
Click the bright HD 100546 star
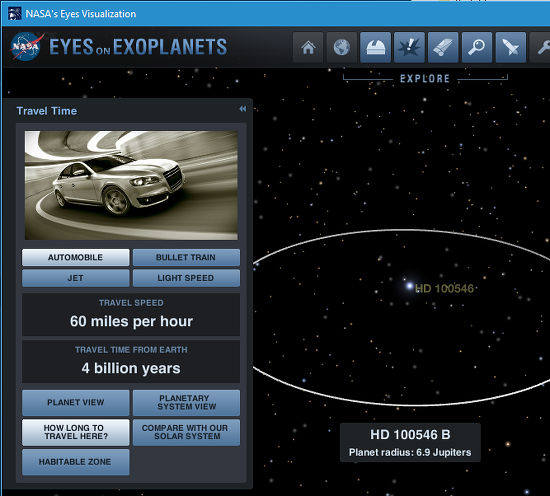(x=409, y=286)
